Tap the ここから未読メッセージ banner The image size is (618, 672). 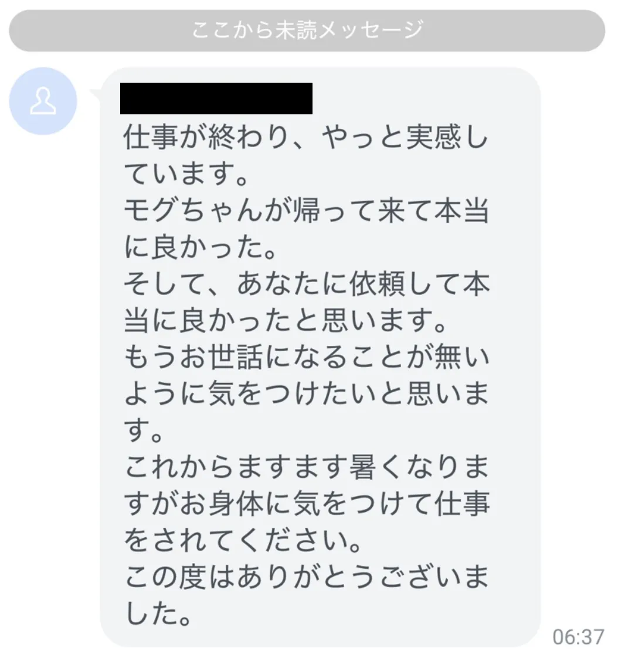tap(307, 31)
